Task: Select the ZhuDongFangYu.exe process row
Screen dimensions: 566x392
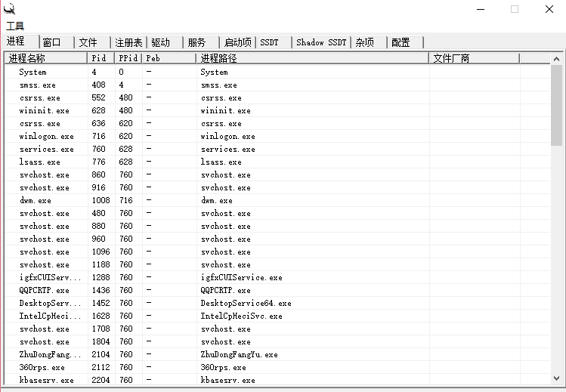Action: point(45,354)
